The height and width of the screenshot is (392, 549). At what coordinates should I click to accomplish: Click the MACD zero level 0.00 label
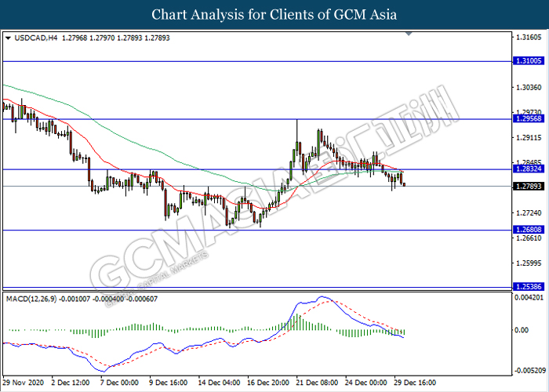(x=522, y=330)
